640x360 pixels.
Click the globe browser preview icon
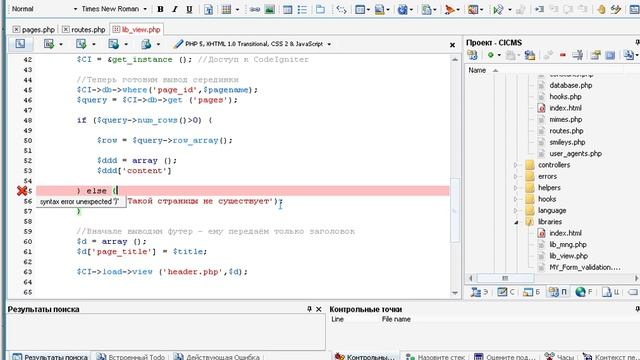tap(402, 9)
